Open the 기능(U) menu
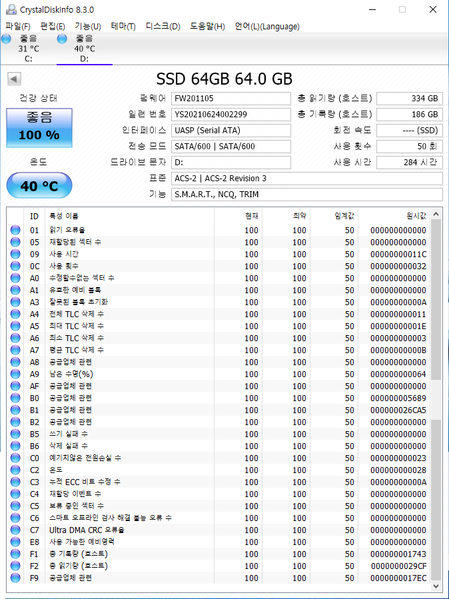The width and height of the screenshot is (449, 599). tap(88, 26)
